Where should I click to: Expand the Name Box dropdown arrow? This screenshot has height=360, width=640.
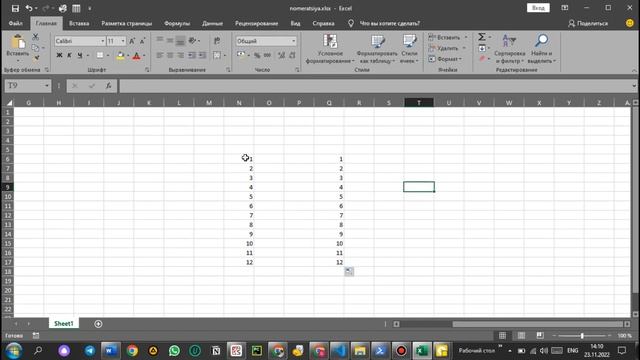[x=47, y=86]
